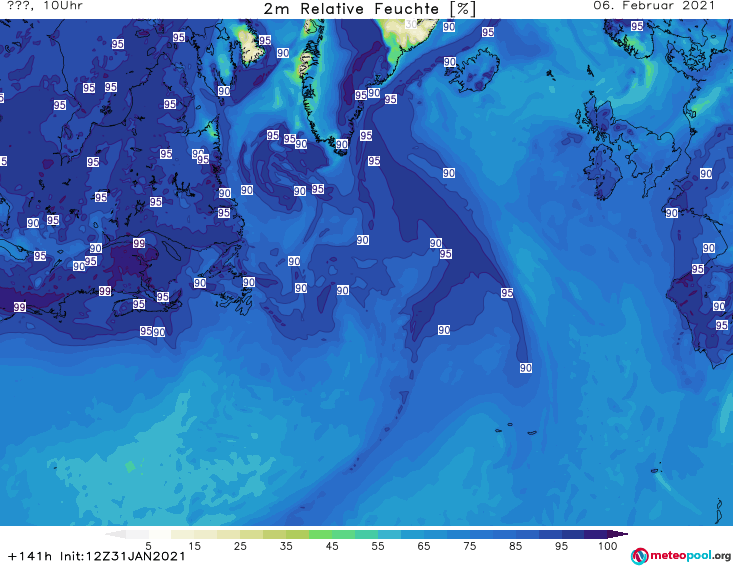Viewport: 733px width, 566px height.
Task: Click the "45" tick label on legend
Action: (332, 546)
